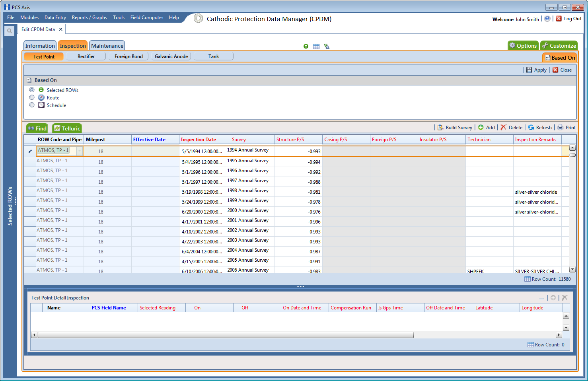Click the detail grid scroll left arrow

point(34,335)
